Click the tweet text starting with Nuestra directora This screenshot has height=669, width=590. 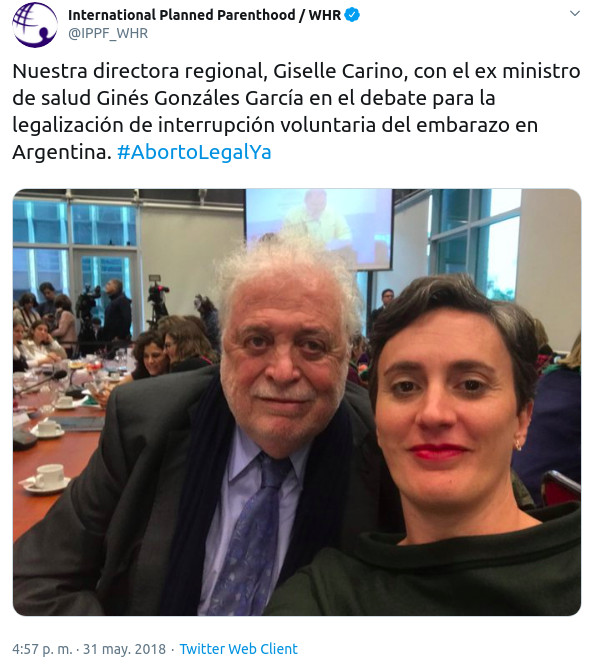(296, 111)
